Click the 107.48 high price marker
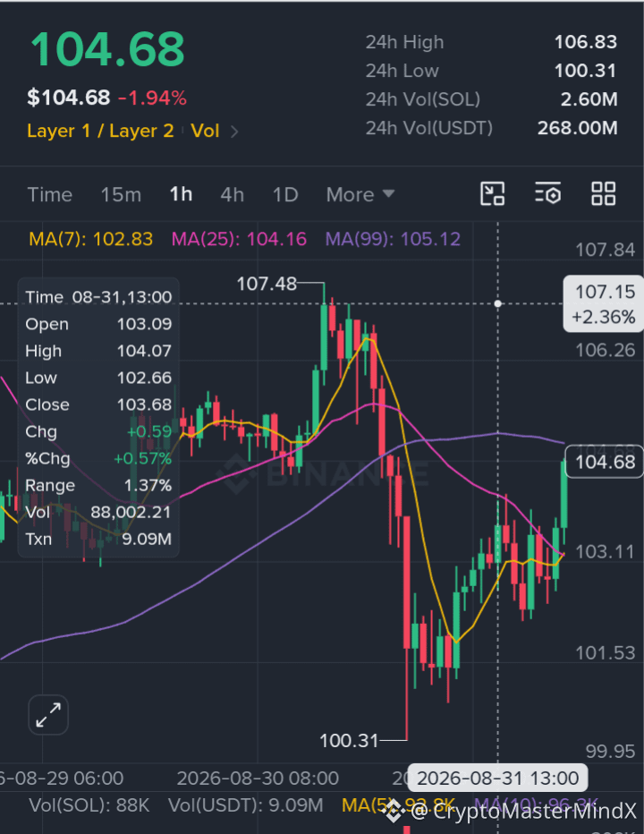644x834 pixels. click(267, 284)
